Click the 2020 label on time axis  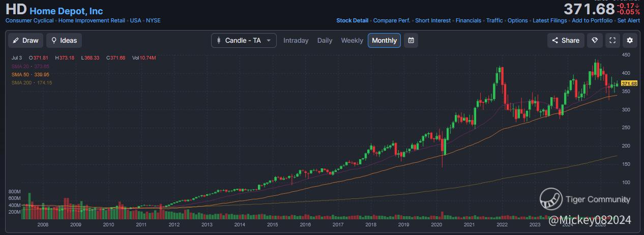pos(436,224)
